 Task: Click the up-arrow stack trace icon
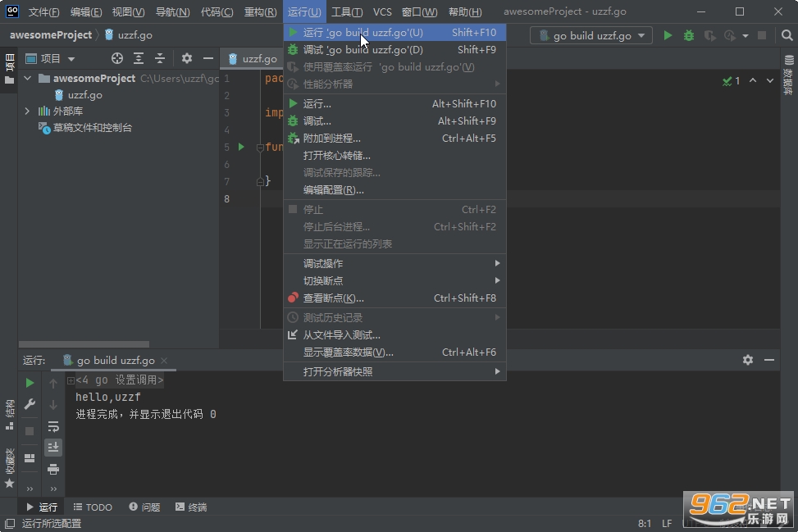[53, 383]
